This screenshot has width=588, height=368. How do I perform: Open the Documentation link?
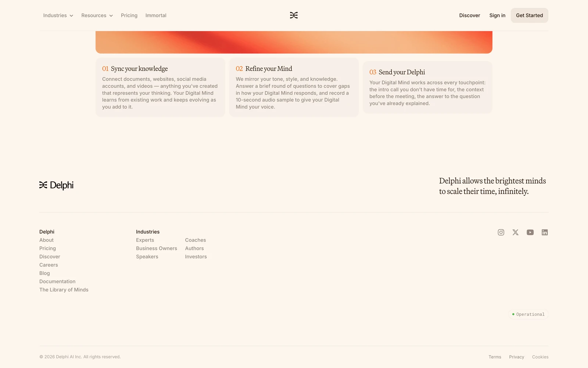pos(57,282)
